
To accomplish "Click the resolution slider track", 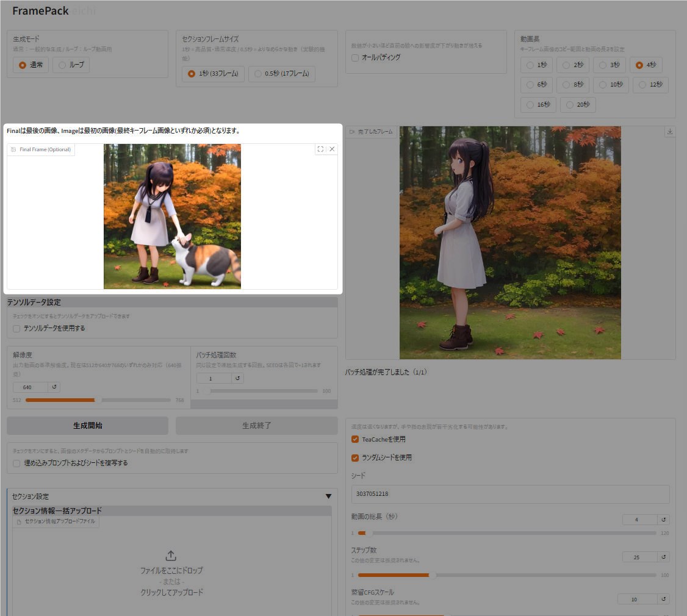I will tap(98, 400).
